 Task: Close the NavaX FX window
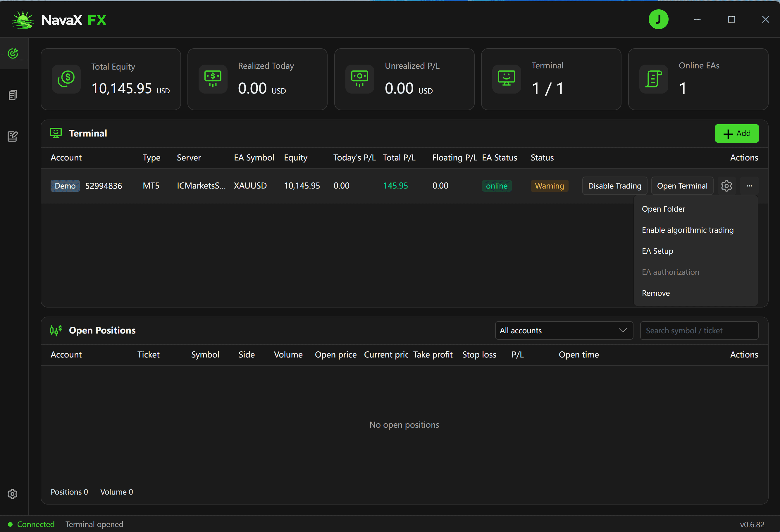point(766,20)
